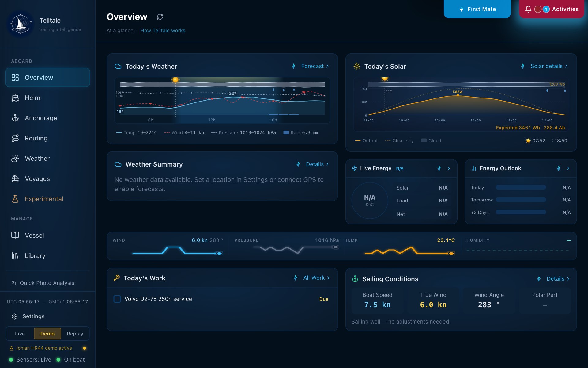The width and height of the screenshot is (588, 368).
Task: Click the spark icon in Energy Outlook card
Action: pyautogui.click(x=559, y=168)
